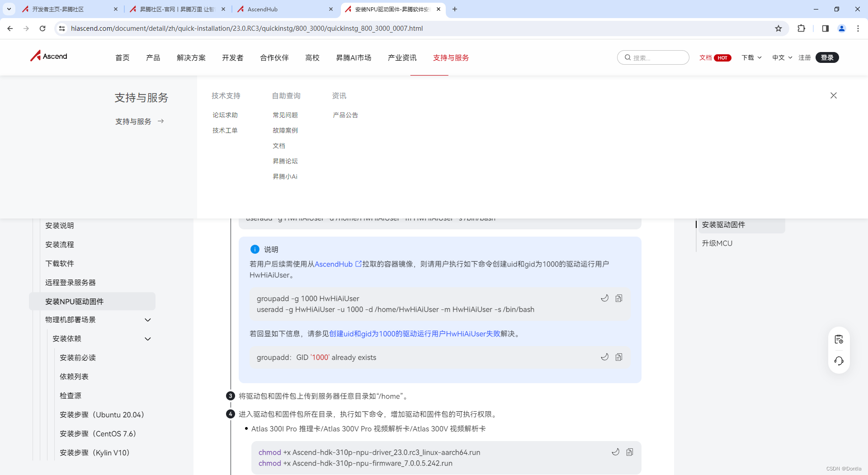Open the AscendHub link in the note
The image size is (868, 475).
(x=334, y=264)
